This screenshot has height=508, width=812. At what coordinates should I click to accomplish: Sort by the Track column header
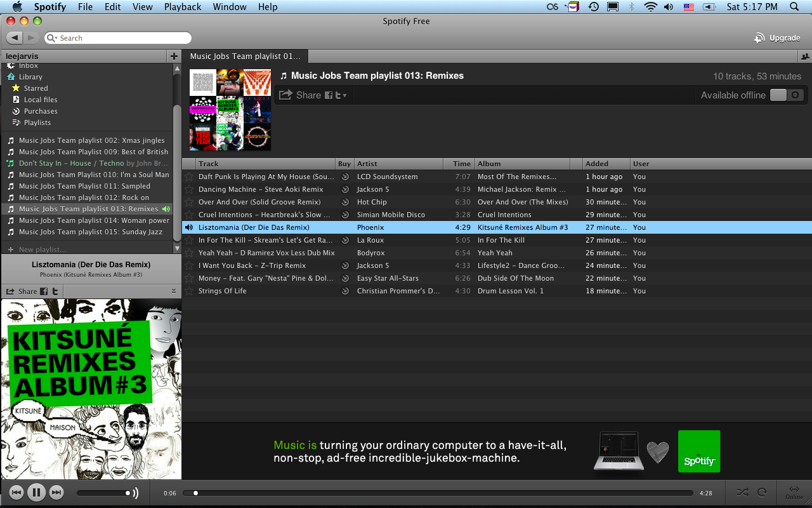click(265, 164)
